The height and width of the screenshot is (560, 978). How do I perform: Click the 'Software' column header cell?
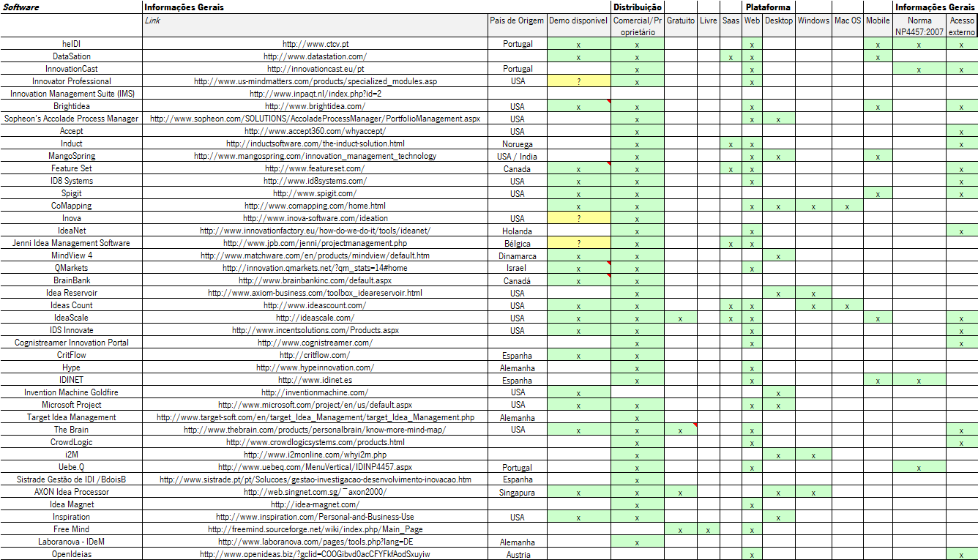[x=71, y=7]
